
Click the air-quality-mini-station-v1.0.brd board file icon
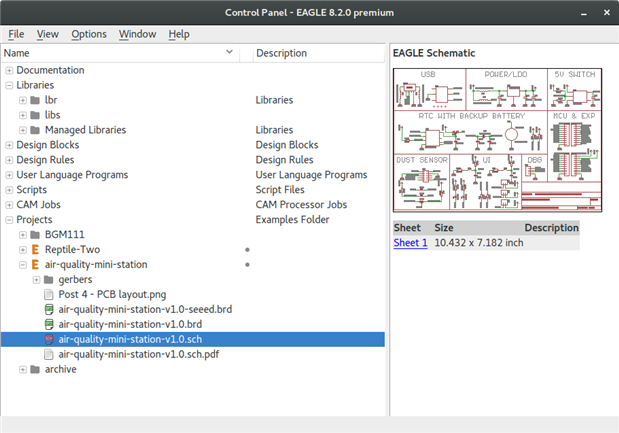(x=50, y=325)
